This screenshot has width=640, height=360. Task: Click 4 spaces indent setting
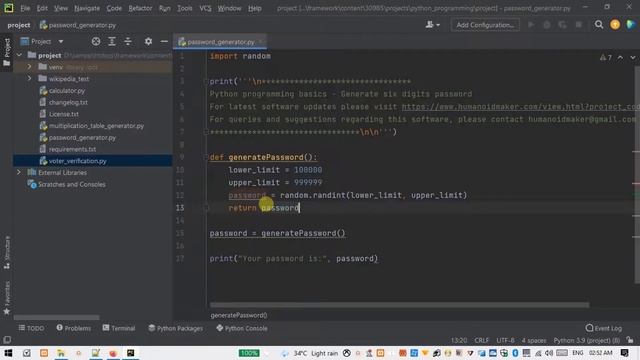(x=533, y=340)
